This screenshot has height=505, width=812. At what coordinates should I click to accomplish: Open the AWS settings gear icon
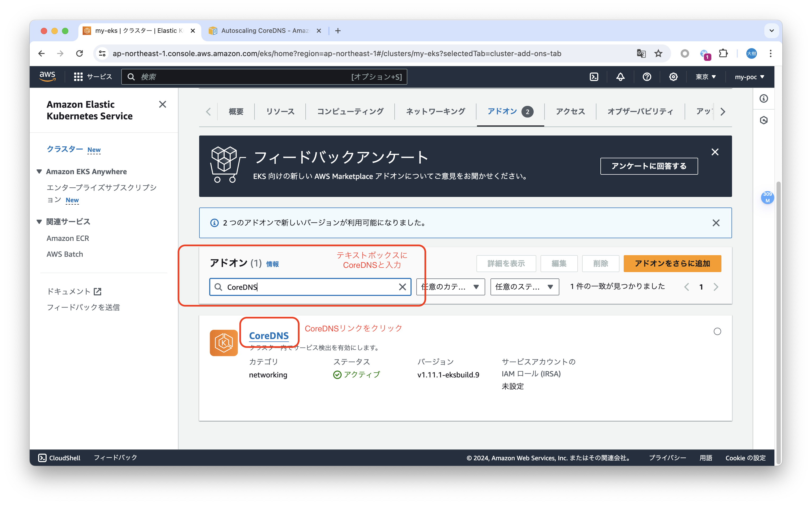point(673,76)
